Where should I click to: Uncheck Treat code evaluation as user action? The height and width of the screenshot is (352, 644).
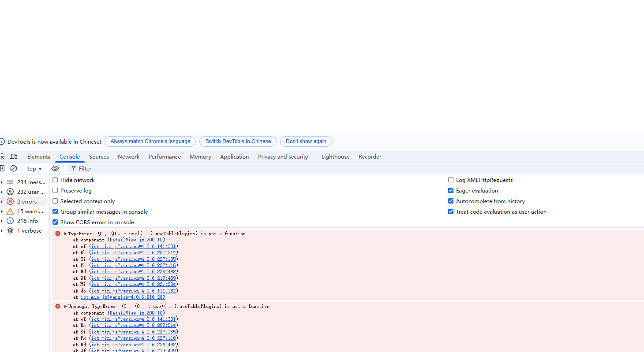pos(451,211)
